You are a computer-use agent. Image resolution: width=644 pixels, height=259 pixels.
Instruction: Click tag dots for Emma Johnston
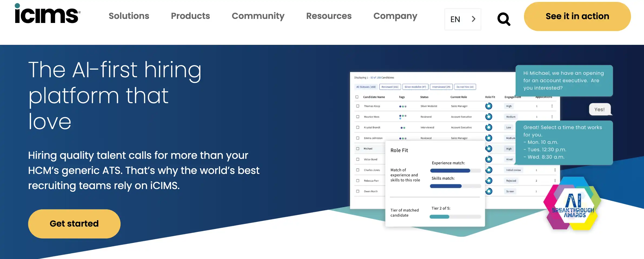(x=403, y=138)
